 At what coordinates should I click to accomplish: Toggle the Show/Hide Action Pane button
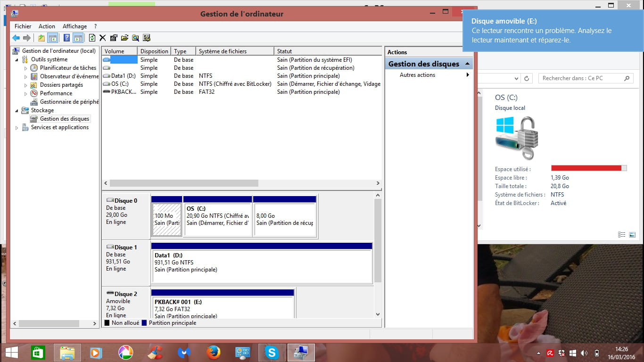tap(78, 38)
